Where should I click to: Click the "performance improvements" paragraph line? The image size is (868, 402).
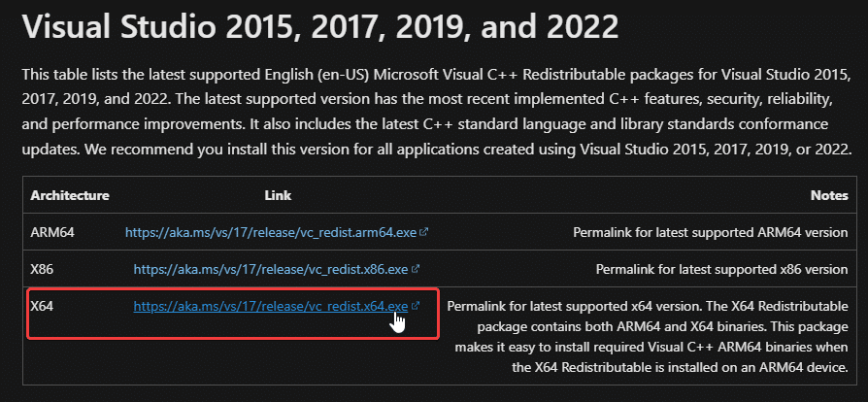243,124
